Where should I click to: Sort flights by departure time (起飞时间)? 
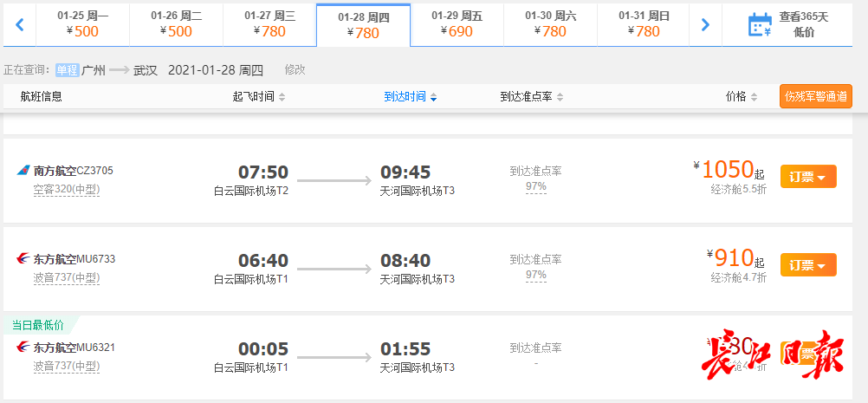pos(259,97)
